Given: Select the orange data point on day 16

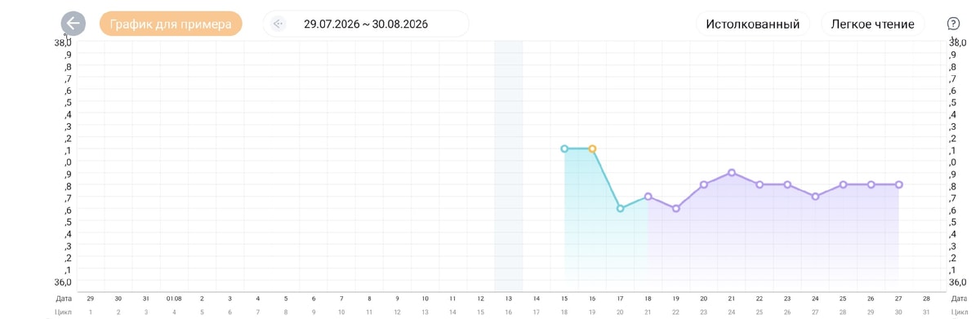Looking at the screenshot, I should [592, 149].
